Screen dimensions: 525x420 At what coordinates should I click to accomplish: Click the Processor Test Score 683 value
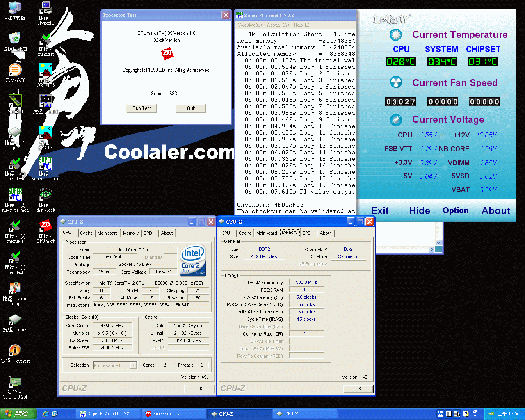(173, 94)
